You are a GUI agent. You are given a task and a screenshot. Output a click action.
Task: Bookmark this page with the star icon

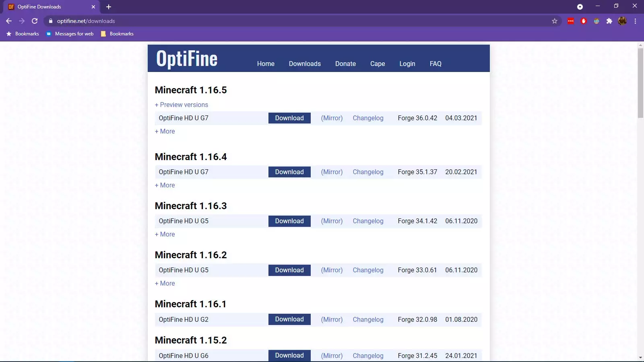click(555, 21)
